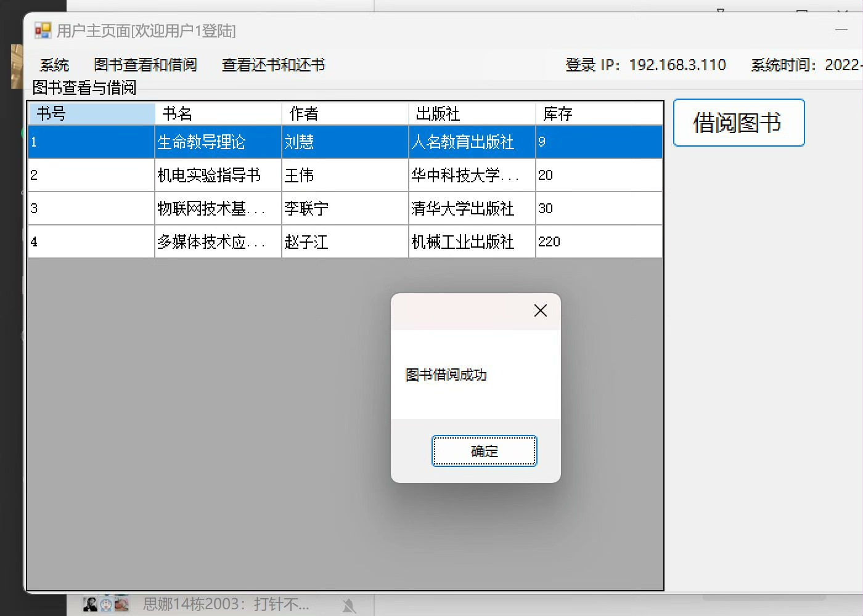Click the author cell 李联宁
The image size is (863, 616).
point(345,209)
